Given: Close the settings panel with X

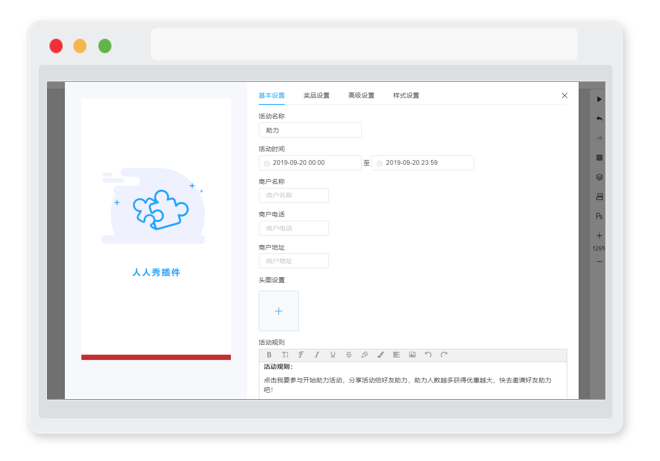Looking at the screenshot, I should click(564, 96).
